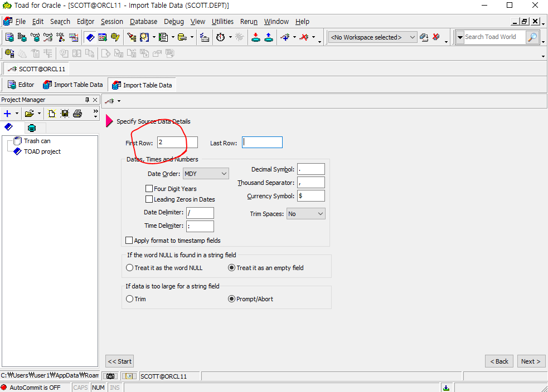Click the New Connection toolbar icon
548x392 pixels.
285,37
